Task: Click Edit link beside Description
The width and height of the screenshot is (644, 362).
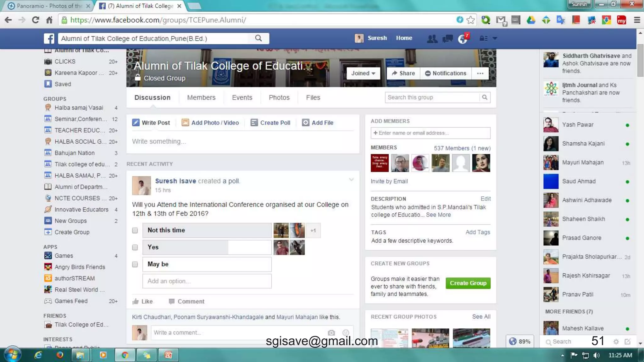Action: [486, 199]
